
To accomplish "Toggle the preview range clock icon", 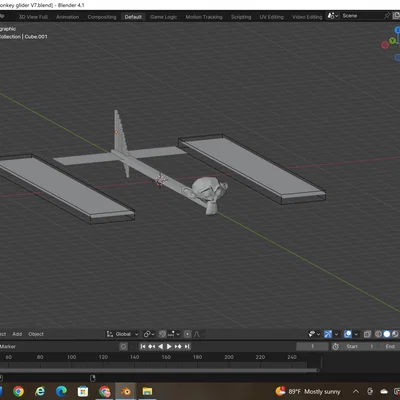I will (x=335, y=347).
